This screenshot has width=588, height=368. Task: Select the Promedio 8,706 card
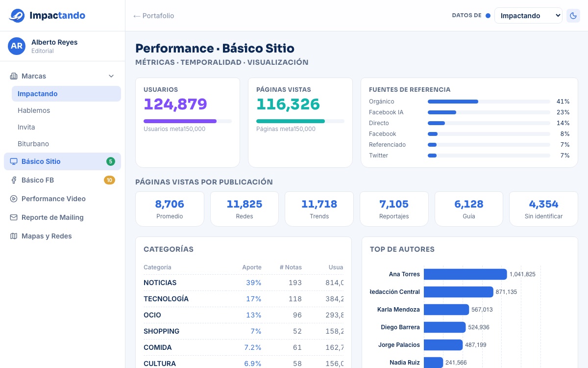tap(170, 209)
